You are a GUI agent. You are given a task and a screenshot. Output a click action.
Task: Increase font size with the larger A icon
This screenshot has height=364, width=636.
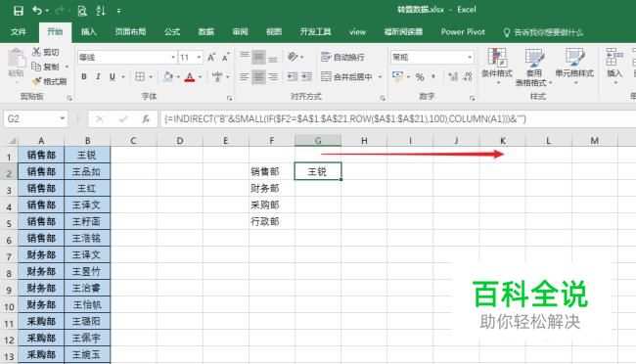pyautogui.click(x=211, y=57)
